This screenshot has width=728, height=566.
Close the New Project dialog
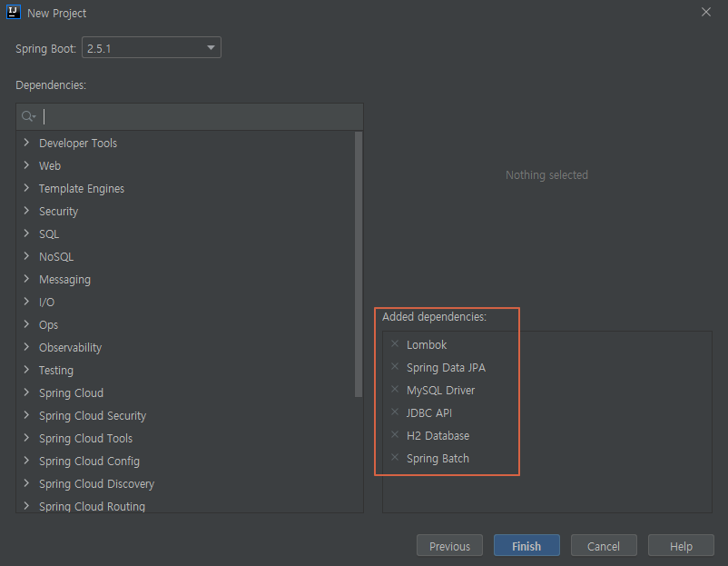coord(705,12)
